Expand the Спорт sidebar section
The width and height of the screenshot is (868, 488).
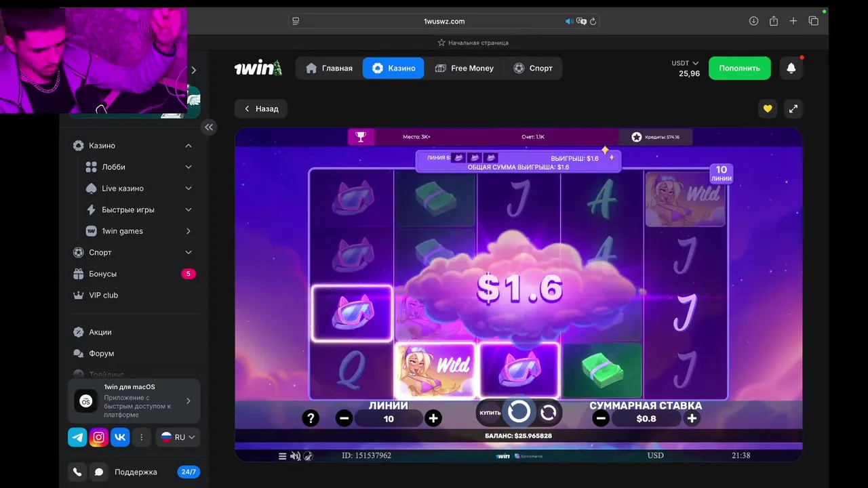[189, 252]
